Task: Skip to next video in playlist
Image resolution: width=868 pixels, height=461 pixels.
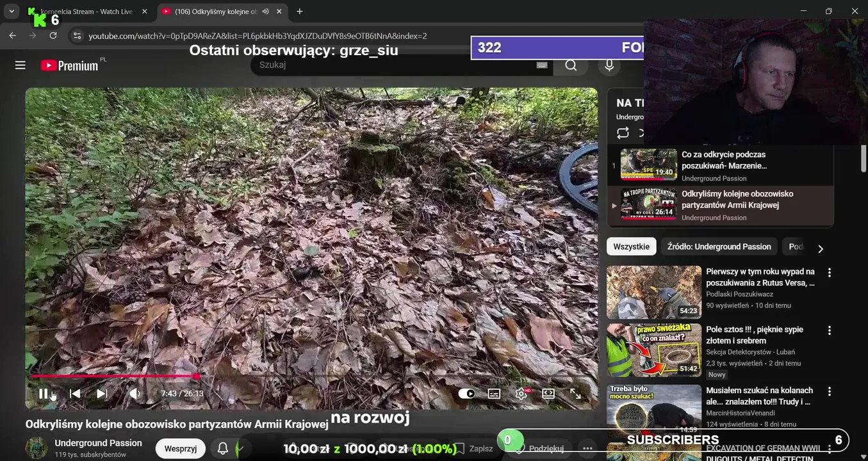Action: click(x=102, y=394)
